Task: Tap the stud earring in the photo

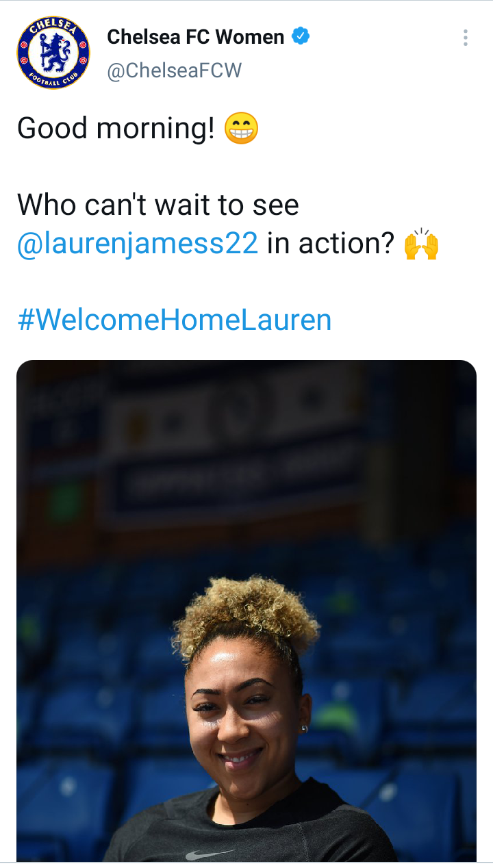Action: (x=305, y=729)
